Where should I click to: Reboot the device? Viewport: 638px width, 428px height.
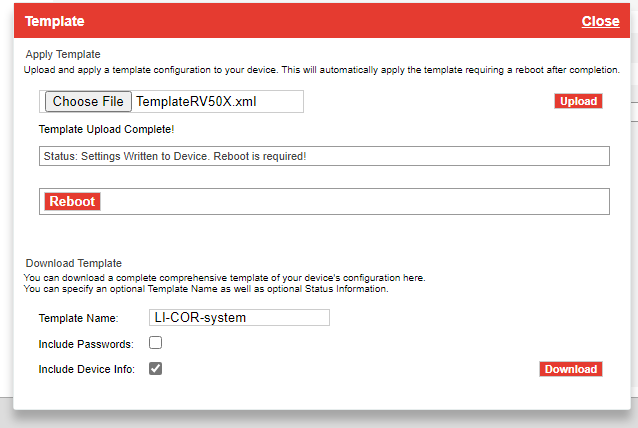72,201
